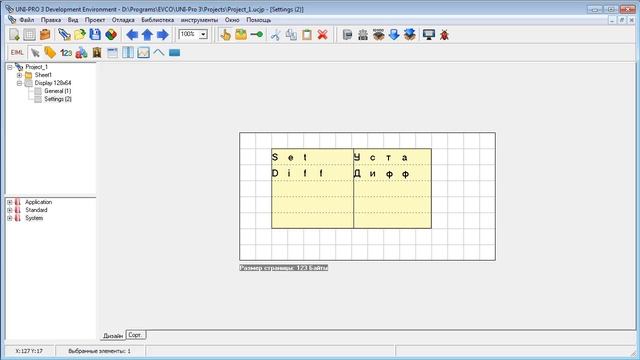
Task: Open the Библиотека menu
Action: pos(158,20)
